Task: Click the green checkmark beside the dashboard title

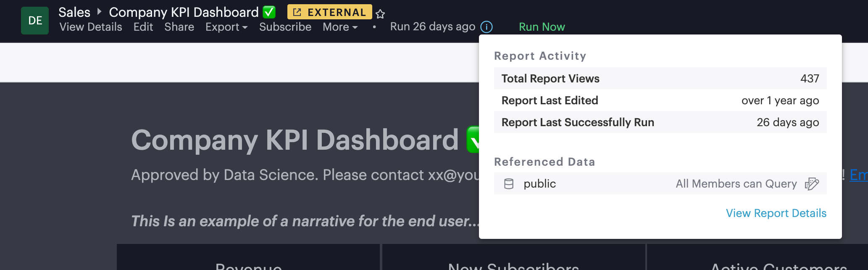Action: click(x=268, y=12)
